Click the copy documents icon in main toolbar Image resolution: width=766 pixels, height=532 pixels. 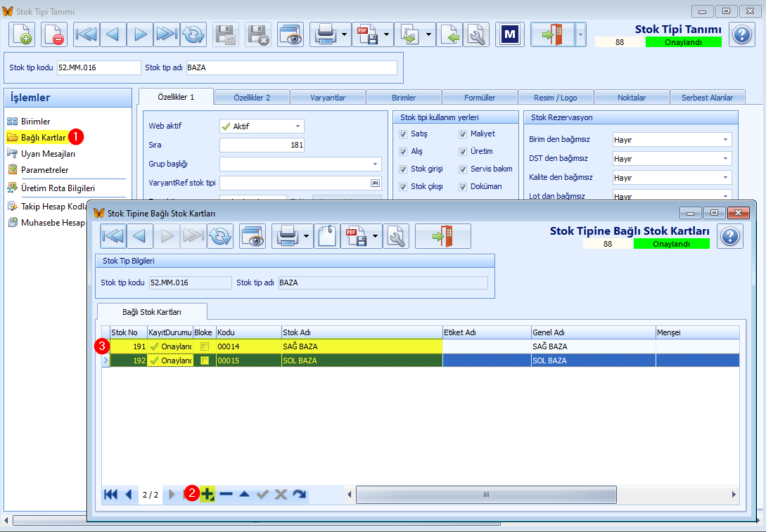409,34
